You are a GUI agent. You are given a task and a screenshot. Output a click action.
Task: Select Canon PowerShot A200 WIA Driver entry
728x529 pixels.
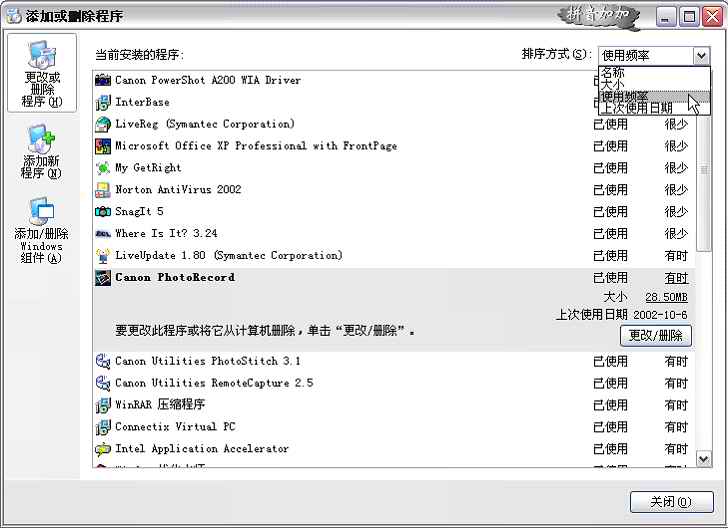point(394,80)
